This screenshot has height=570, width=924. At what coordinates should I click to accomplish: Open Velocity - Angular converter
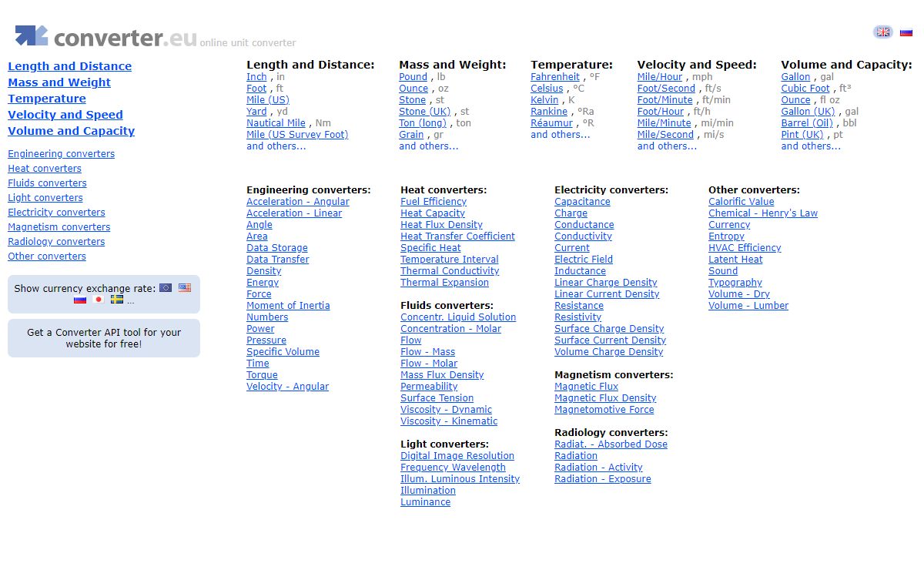[x=287, y=387]
